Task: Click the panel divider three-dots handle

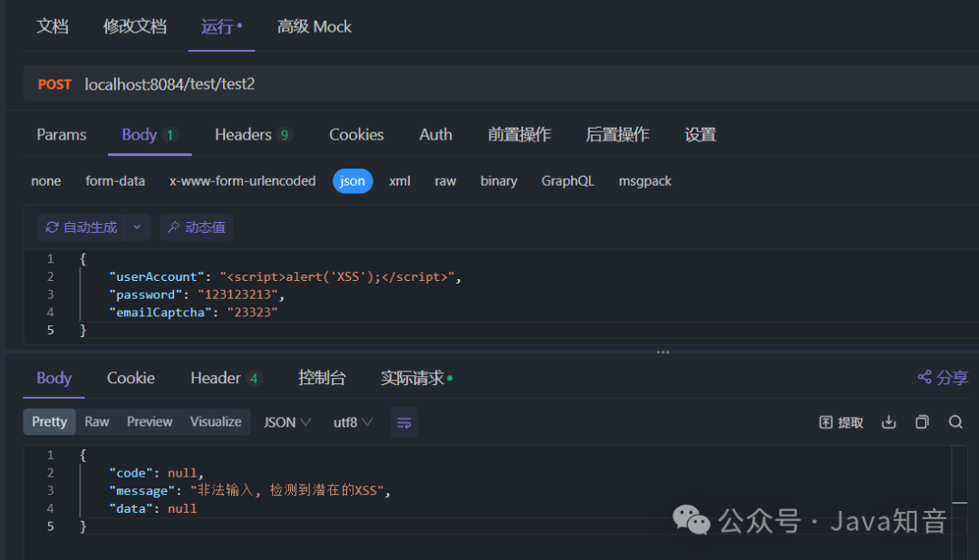Action: pyautogui.click(x=663, y=352)
